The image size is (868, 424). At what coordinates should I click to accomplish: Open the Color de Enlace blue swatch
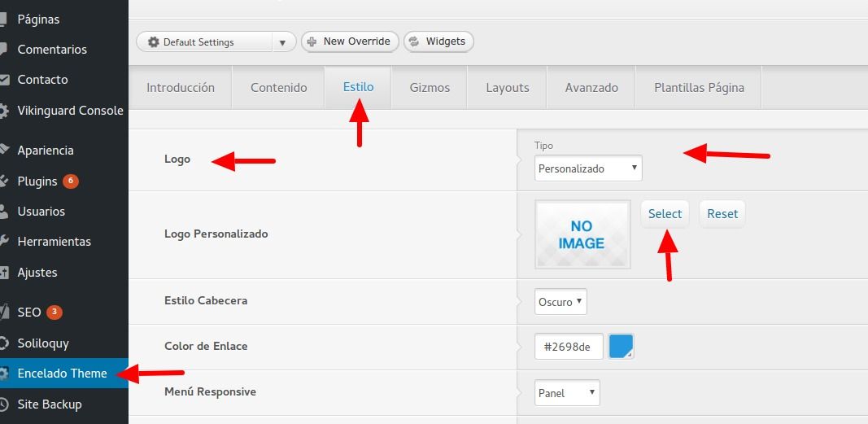[x=622, y=347]
